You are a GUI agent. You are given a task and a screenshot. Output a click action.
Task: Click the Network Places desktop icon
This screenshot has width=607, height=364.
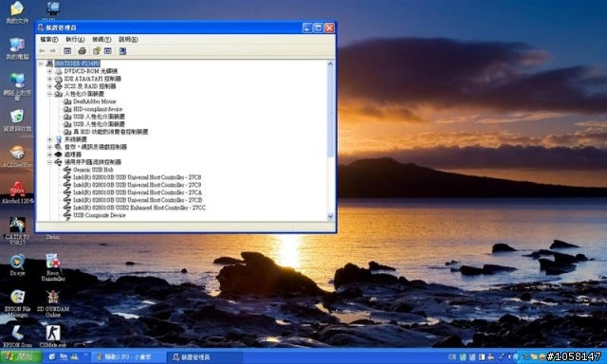tap(17, 86)
